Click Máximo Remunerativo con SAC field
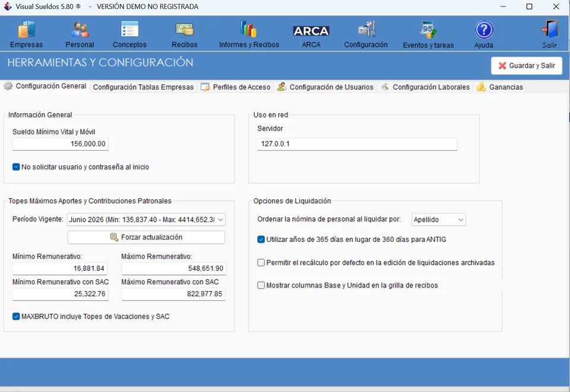570x392 pixels. (x=173, y=294)
